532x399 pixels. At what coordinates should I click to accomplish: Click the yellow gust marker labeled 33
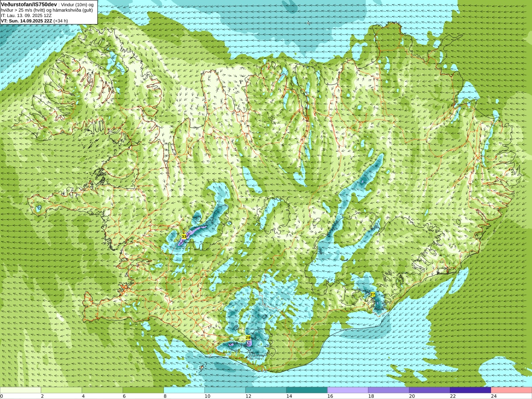(x=184, y=236)
